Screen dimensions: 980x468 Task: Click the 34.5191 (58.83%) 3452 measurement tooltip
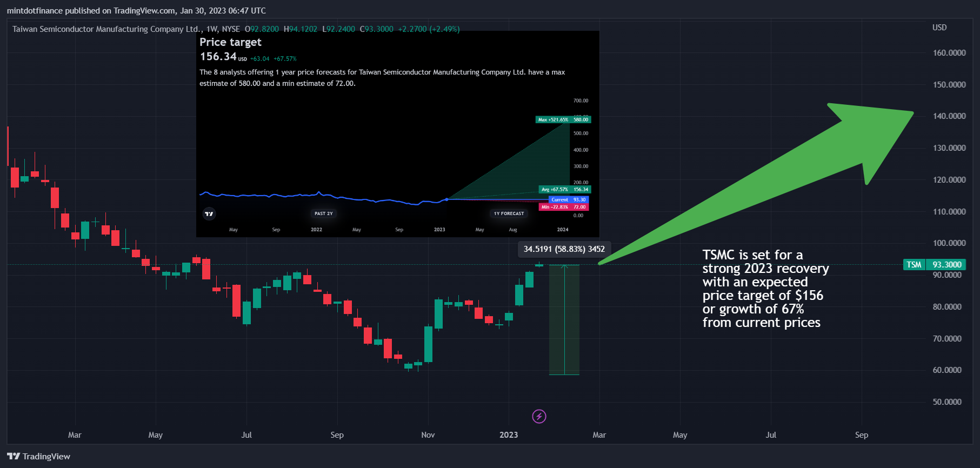coord(564,249)
